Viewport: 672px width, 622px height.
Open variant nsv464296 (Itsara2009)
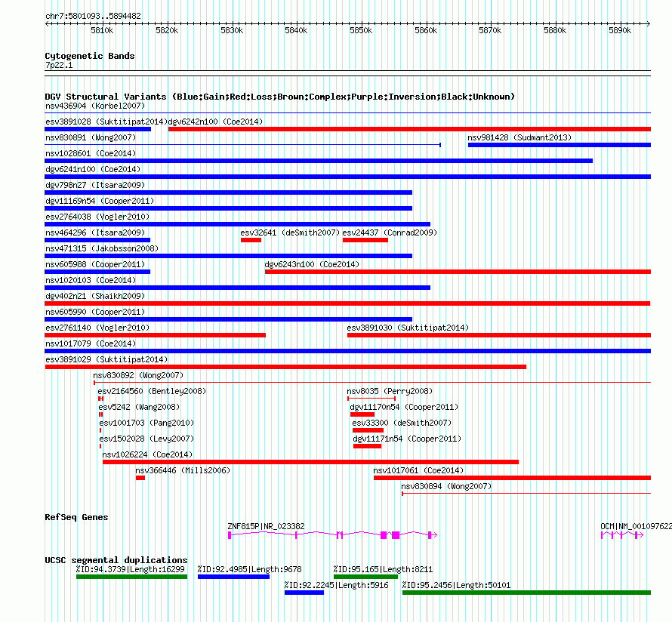[x=95, y=232]
